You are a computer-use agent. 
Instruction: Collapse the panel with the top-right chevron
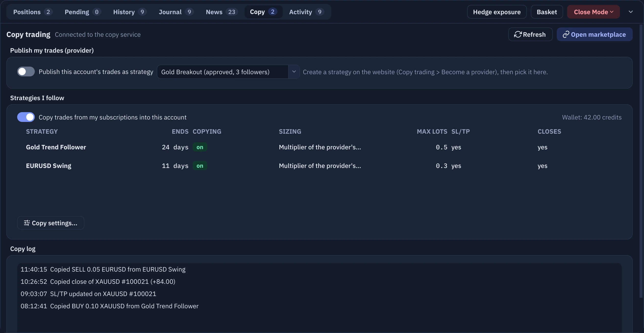point(631,12)
